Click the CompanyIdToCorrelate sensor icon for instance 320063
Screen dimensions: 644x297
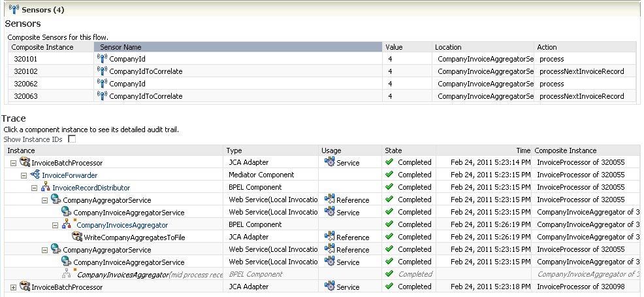(x=101, y=96)
